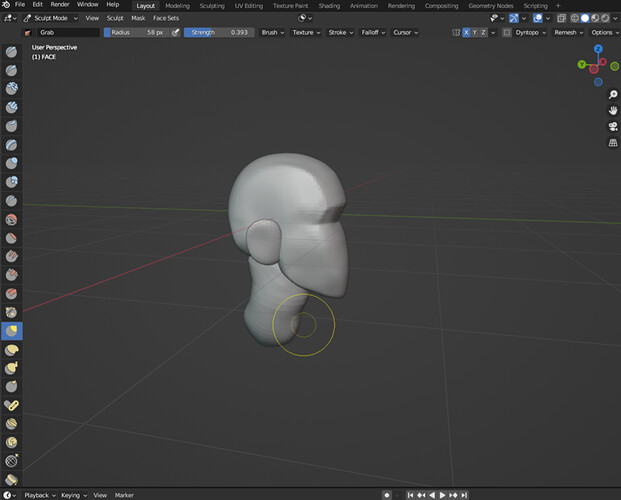Switch perspective/orthographic grid icon
Screen dimensions: 621x500
[x=613, y=143]
